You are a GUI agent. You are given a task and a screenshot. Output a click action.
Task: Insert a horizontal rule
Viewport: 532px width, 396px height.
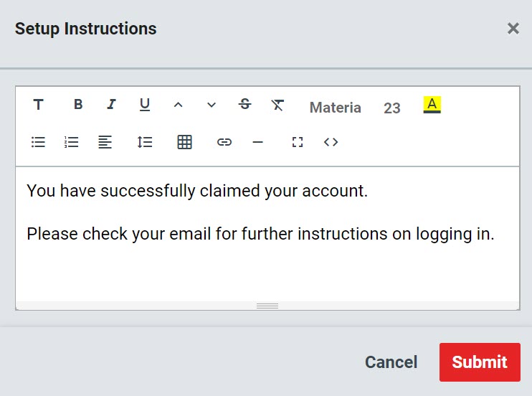point(257,142)
